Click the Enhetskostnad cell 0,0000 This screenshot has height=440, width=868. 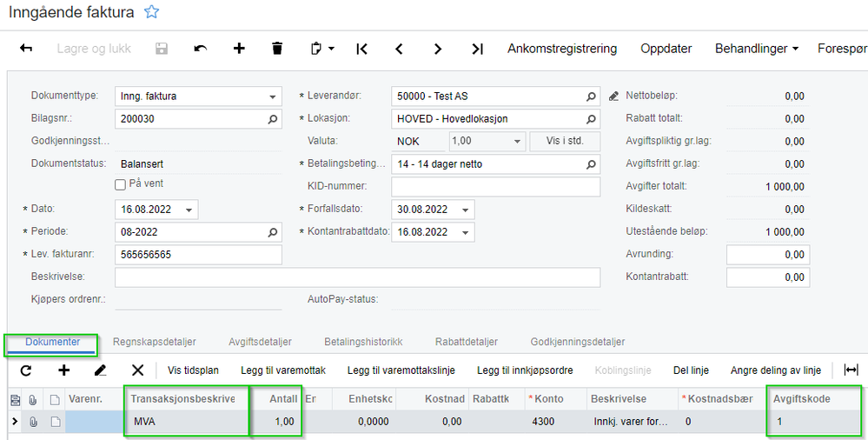click(x=364, y=422)
